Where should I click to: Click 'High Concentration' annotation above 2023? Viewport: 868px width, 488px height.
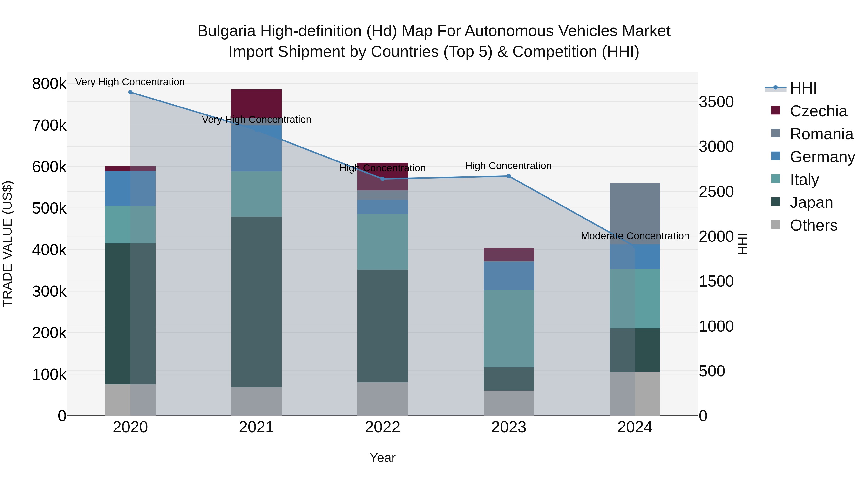pos(509,166)
